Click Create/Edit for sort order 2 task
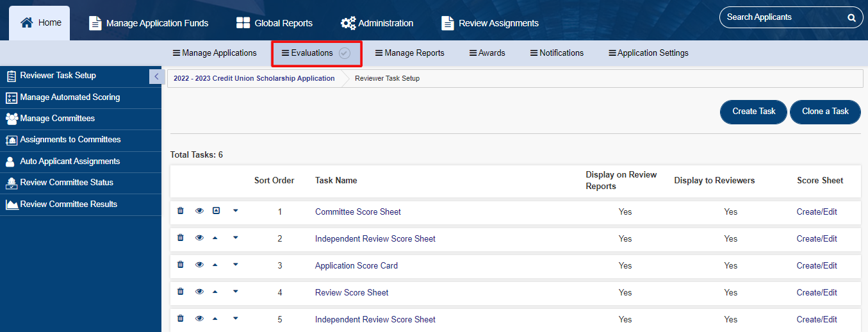This screenshot has width=868, height=332. 817,238
